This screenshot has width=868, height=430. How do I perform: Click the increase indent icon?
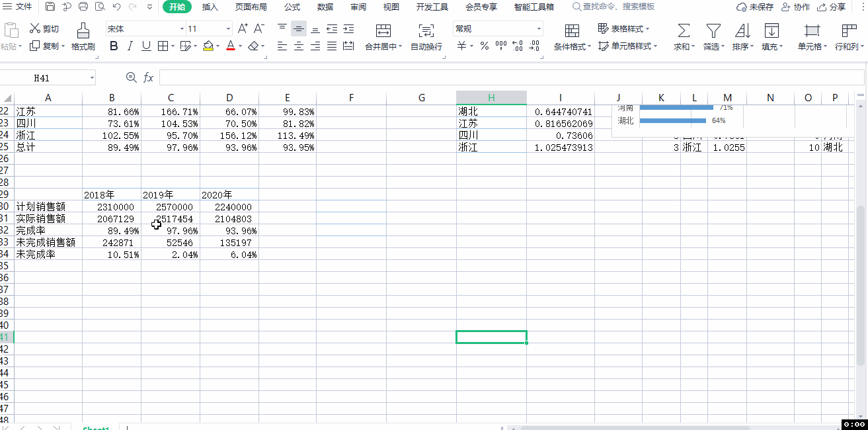coord(348,29)
